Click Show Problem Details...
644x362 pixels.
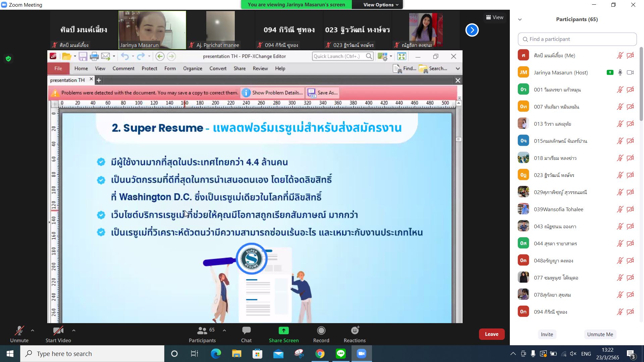pyautogui.click(x=272, y=93)
